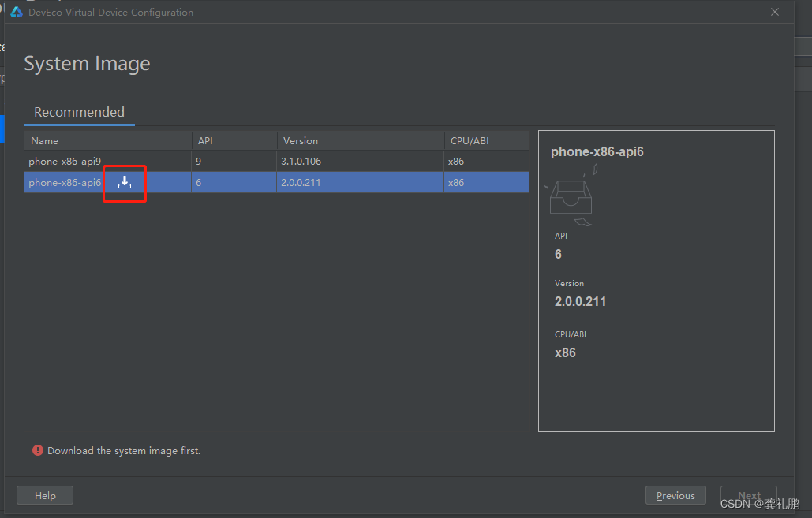Image resolution: width=812 pixels, height=518 pixels.
Task: Click the DevEco logo icon in title bar
Action: point(17,12)
